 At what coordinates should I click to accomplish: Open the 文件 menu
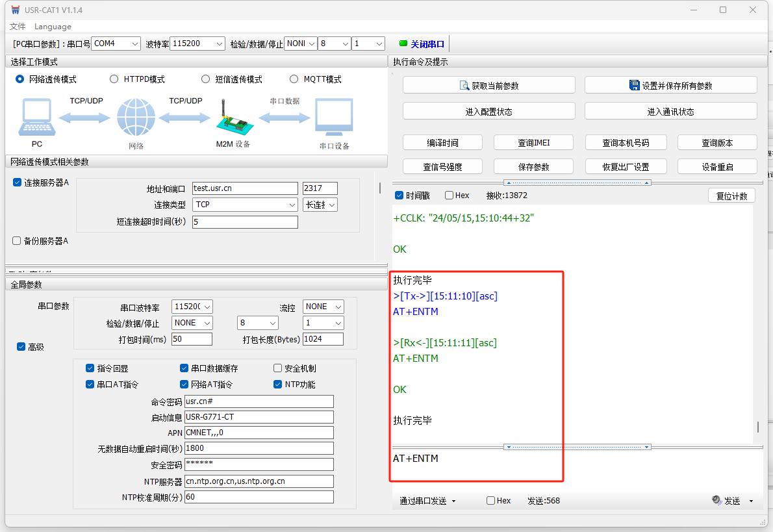click(18, 27)
